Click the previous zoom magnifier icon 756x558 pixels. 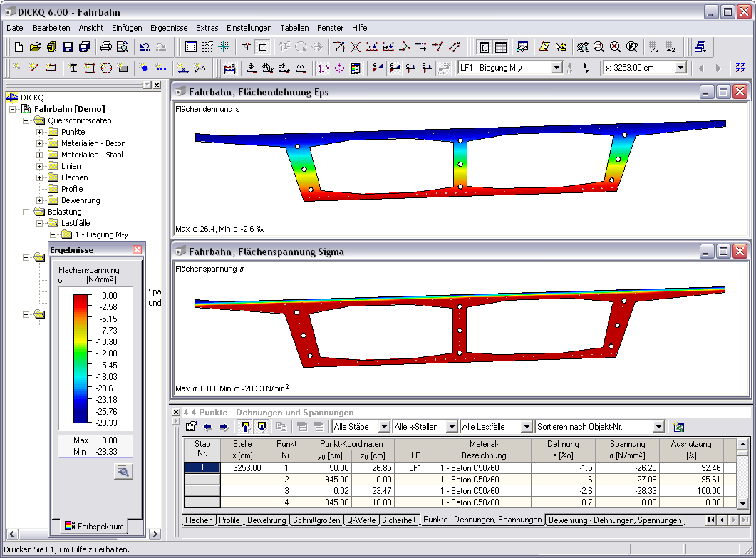(631, 47)
